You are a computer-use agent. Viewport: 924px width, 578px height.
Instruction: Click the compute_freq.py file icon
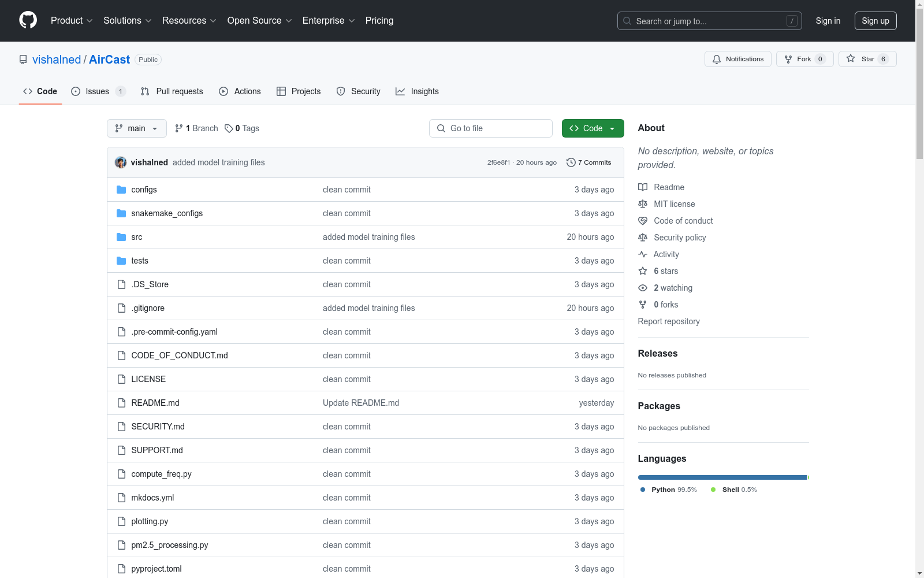(121, 474)
